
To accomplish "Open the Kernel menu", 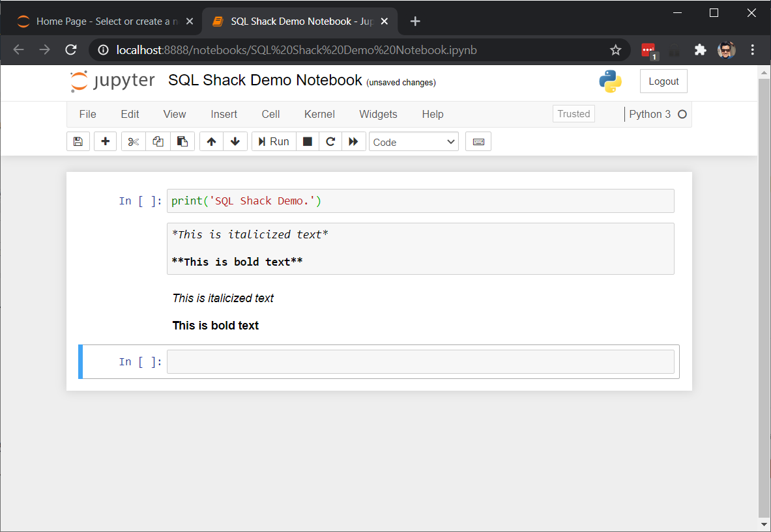I will pyautogui.click(x=319, y=114).
